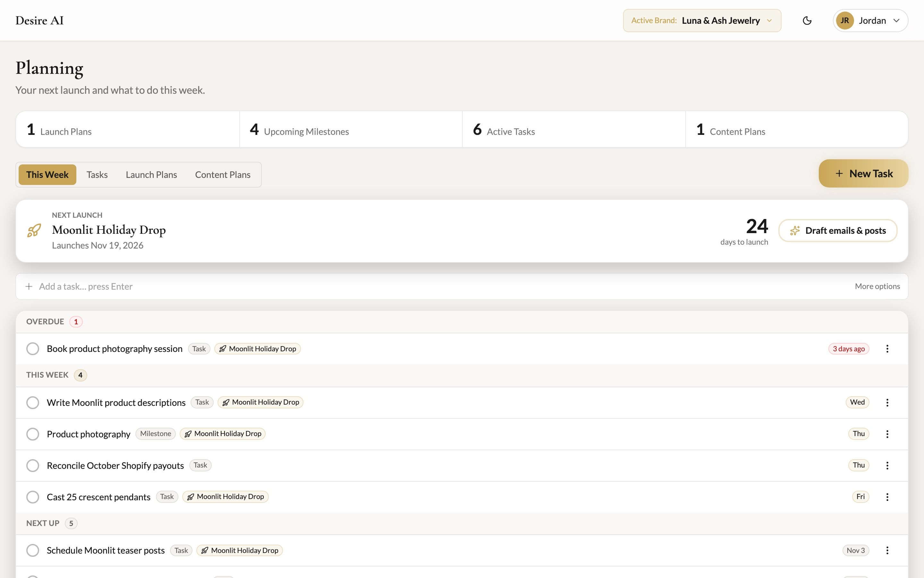924x578 pixels.
Task: Open the Active Brand dropdown
Action: pos(702,21)
